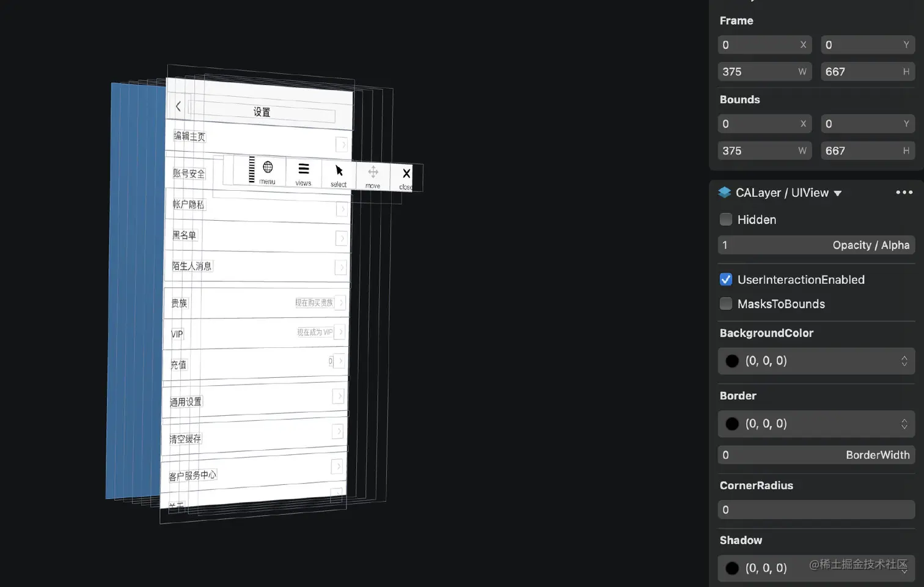Edit Bounds width 375 field
Image resolution: width=924 pixels, height=587 pixels.
[765, 150]
